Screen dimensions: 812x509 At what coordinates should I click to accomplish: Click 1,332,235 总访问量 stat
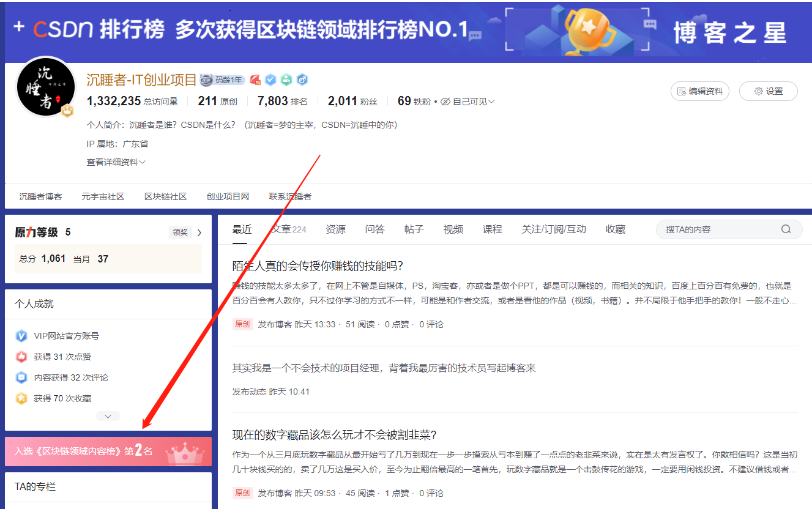[x=133, y=102]
